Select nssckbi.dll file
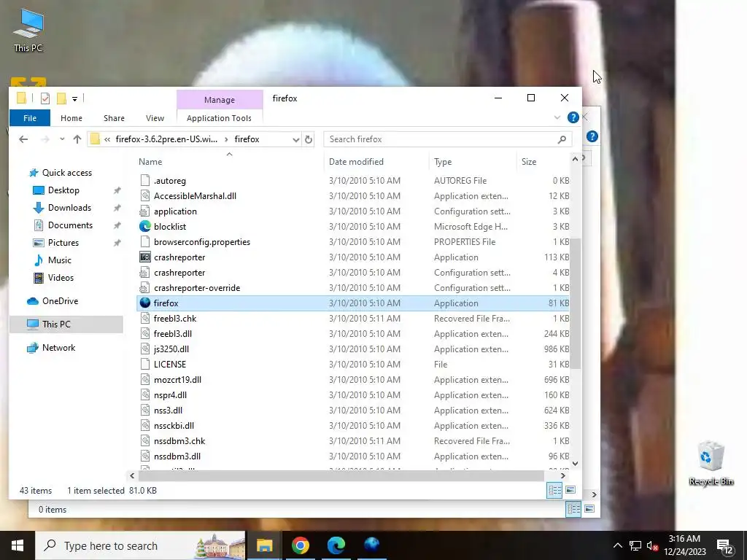This screenshot has width=747, height=560. (x=352, y=426)
